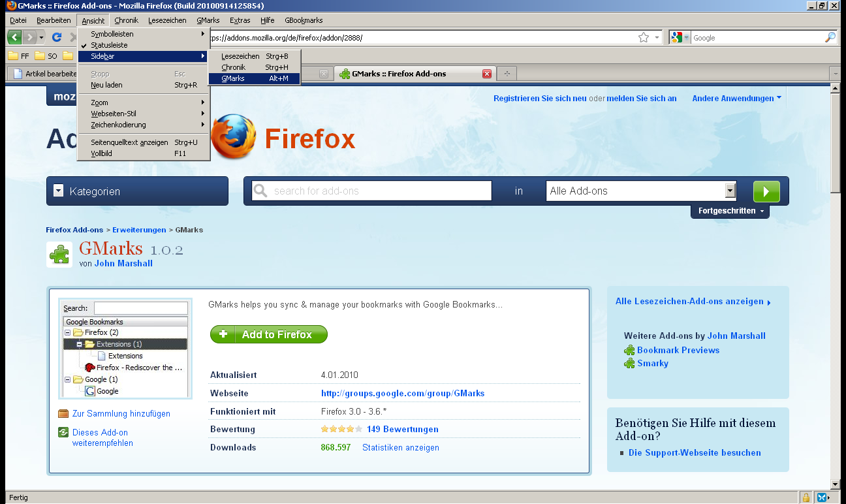Expand the Kategorien dropdown

pos(137,191)
